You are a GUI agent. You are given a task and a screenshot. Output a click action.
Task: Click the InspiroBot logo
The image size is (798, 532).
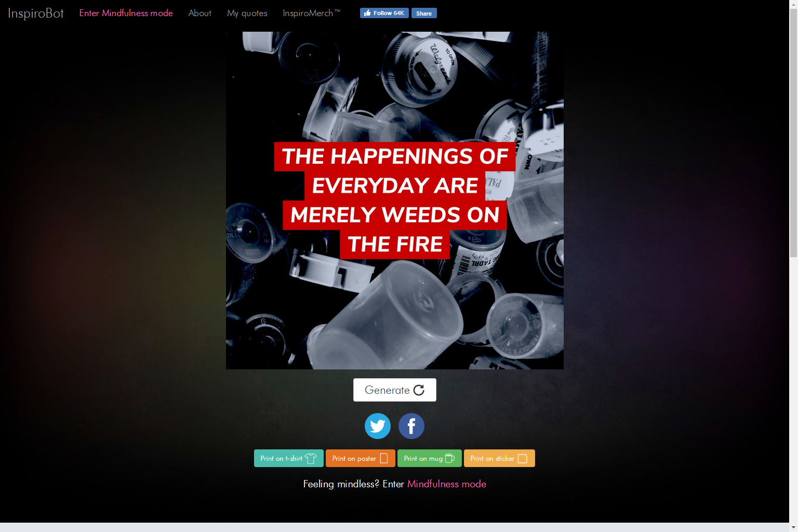click(x=36, y=13)
